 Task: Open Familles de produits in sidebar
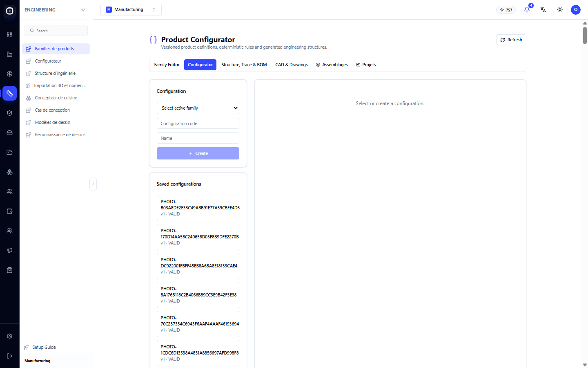point(56,49)
